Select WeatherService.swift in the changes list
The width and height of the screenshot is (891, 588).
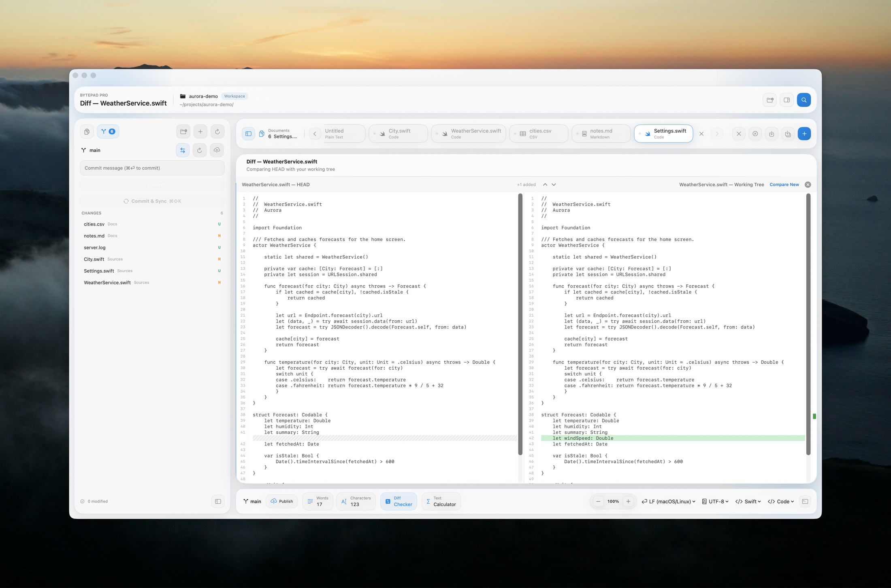(x=152, y=283)
